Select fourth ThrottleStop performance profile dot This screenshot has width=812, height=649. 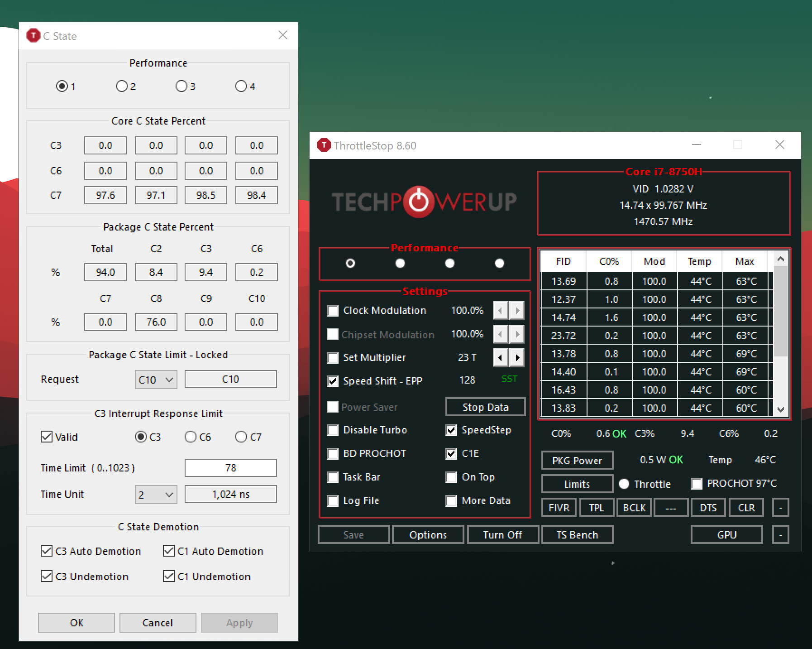tap(500, 263)
